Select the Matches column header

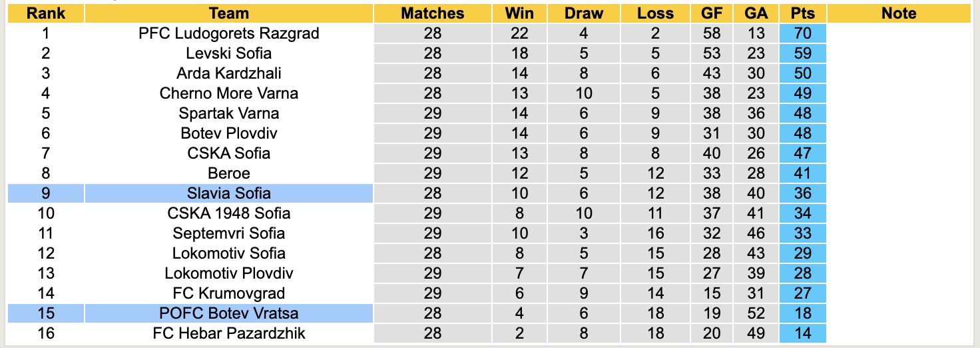point(432,13)
